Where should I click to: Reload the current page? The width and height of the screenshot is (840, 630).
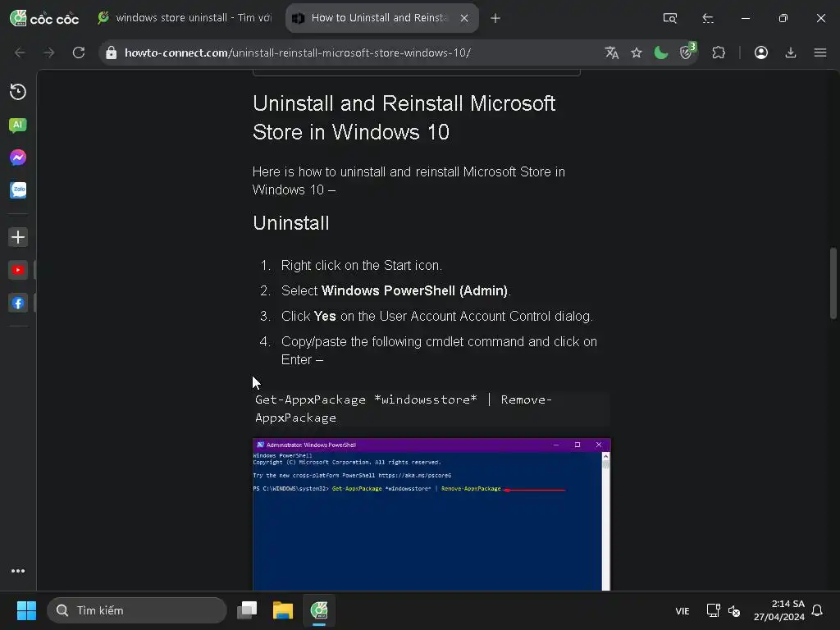pos(79,52)
